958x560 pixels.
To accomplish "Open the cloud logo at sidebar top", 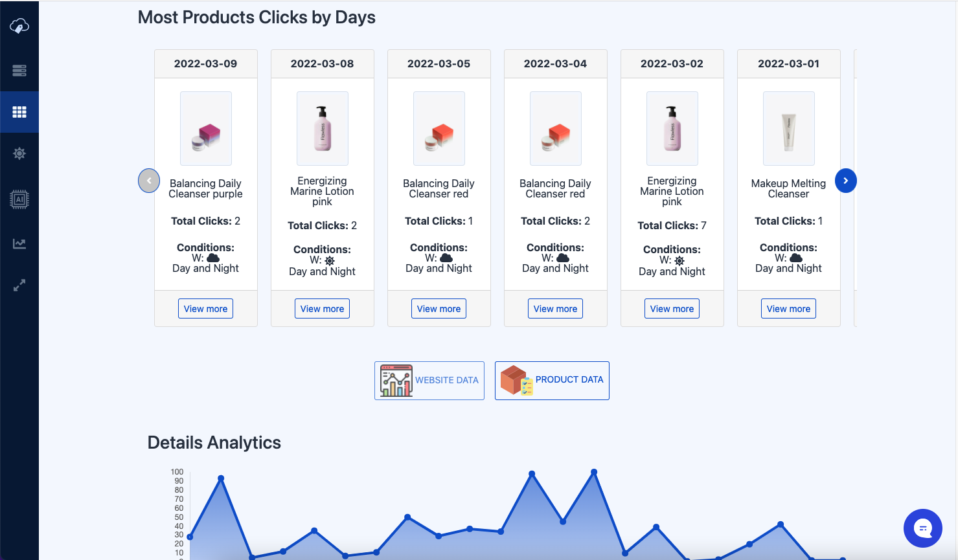I will coord(19,26).
